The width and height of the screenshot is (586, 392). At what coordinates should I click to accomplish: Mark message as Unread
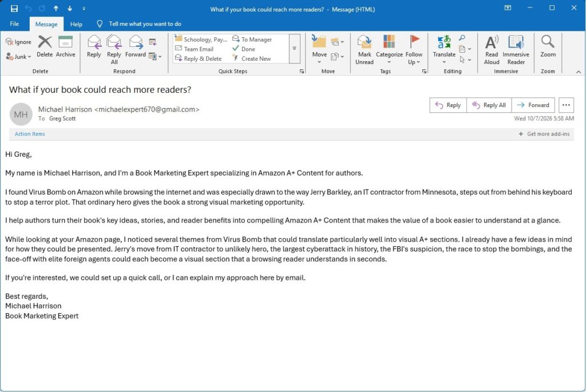point(365,50)
